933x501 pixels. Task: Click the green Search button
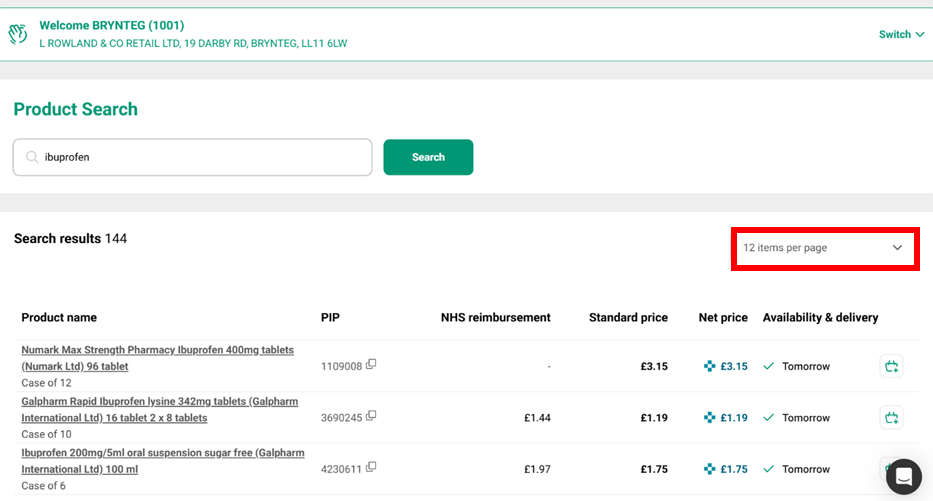[x=428, y=157]
